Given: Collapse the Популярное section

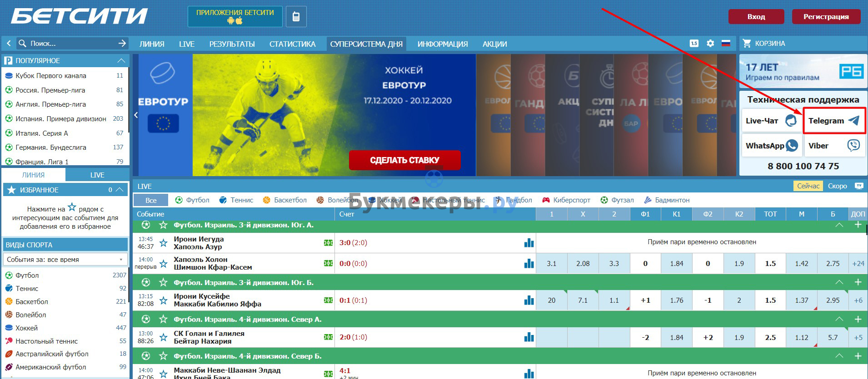Looking at the screenshot, I should (x=121, y=61).
